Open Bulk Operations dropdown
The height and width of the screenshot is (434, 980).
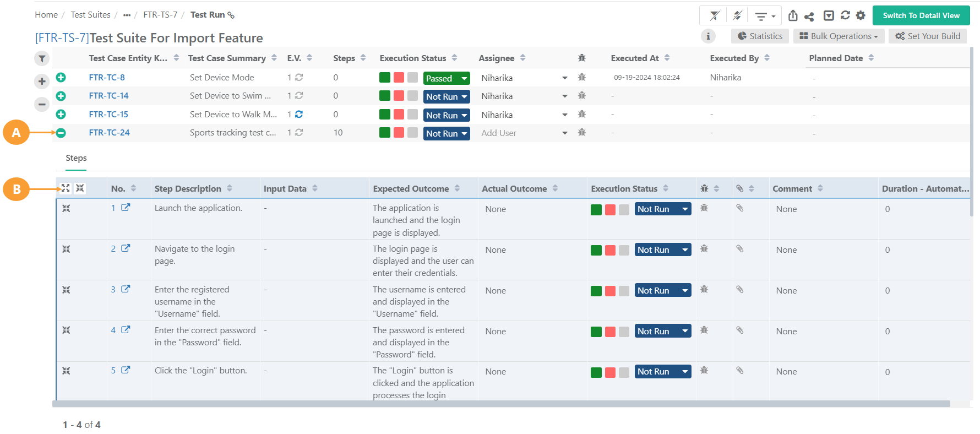839,36
